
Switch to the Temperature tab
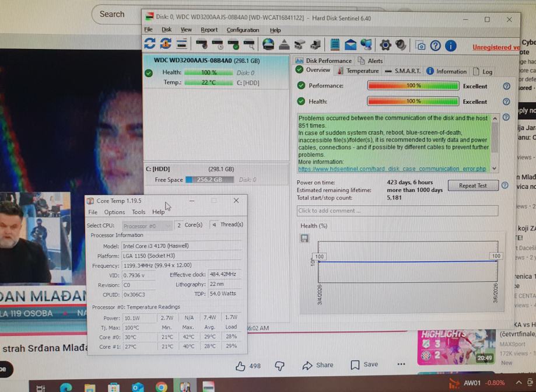point(358,71)
